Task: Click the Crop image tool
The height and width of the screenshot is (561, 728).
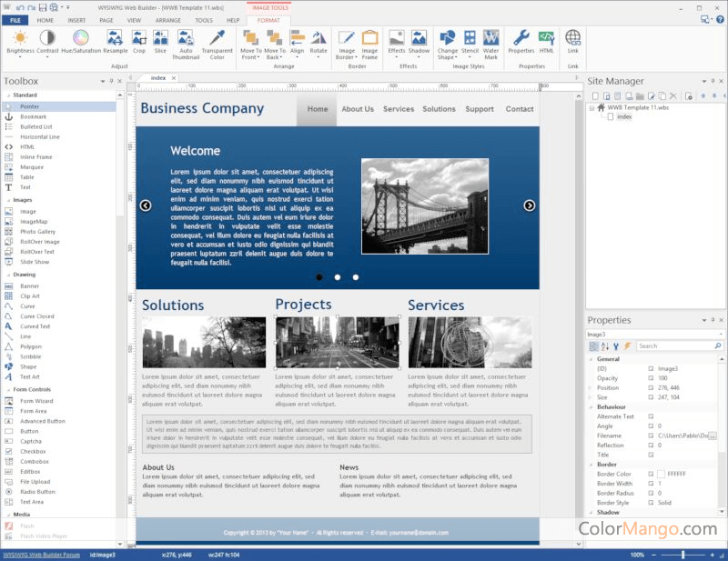Action: click(x=139, y=38)
